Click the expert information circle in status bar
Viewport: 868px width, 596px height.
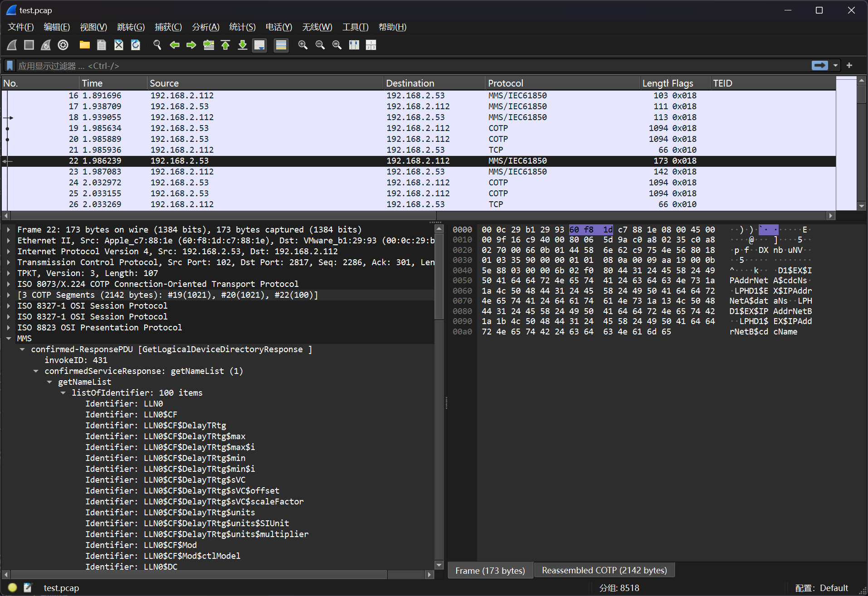point(12,587)
